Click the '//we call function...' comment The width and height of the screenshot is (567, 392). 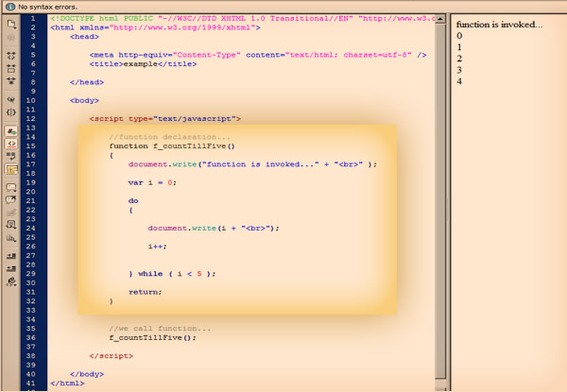[x=160, y=329]
